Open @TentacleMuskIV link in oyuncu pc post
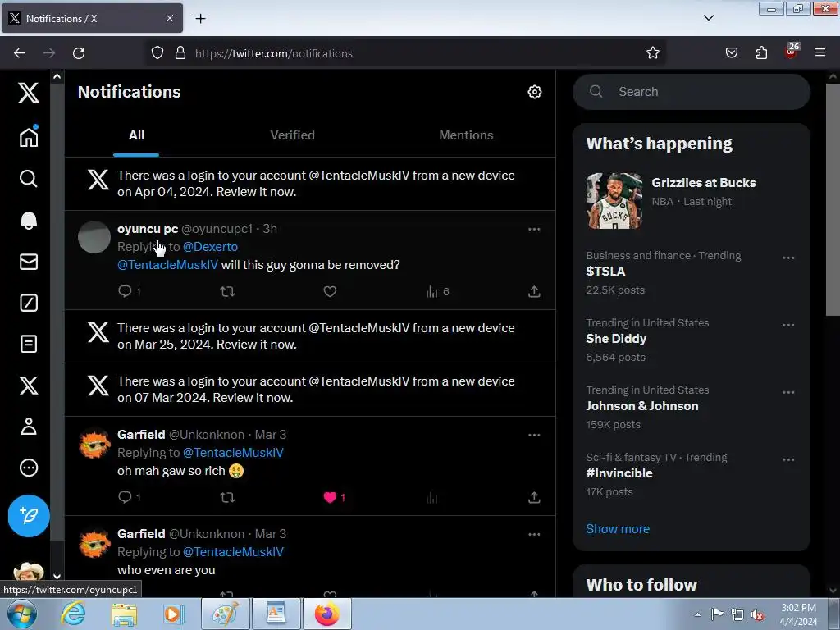 tap(167, 265)
